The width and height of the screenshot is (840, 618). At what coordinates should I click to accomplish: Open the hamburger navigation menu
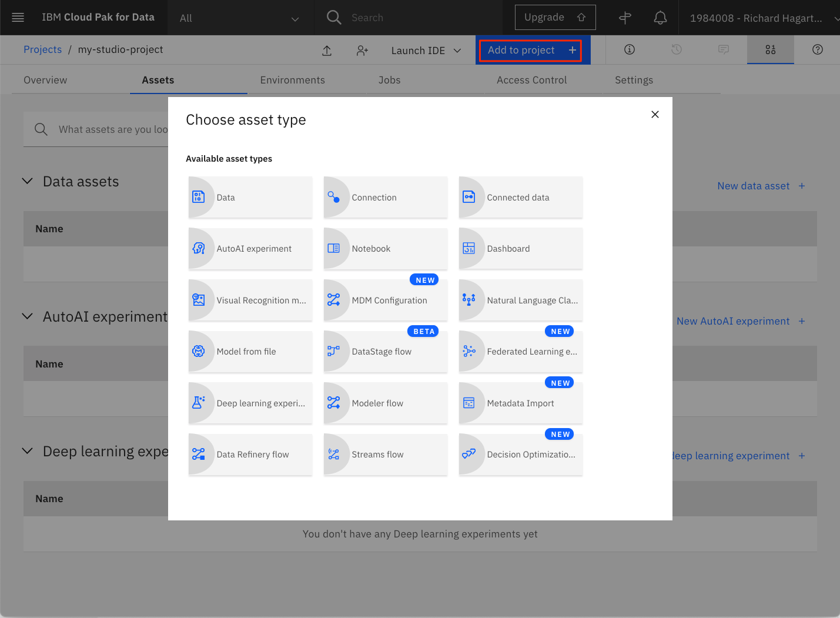(x=18, y=18)
